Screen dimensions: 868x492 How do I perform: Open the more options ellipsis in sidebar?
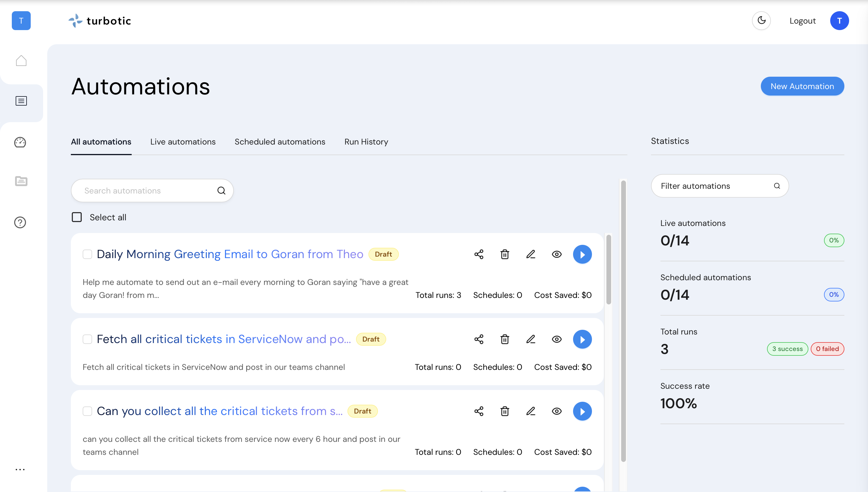pos(20,469)
